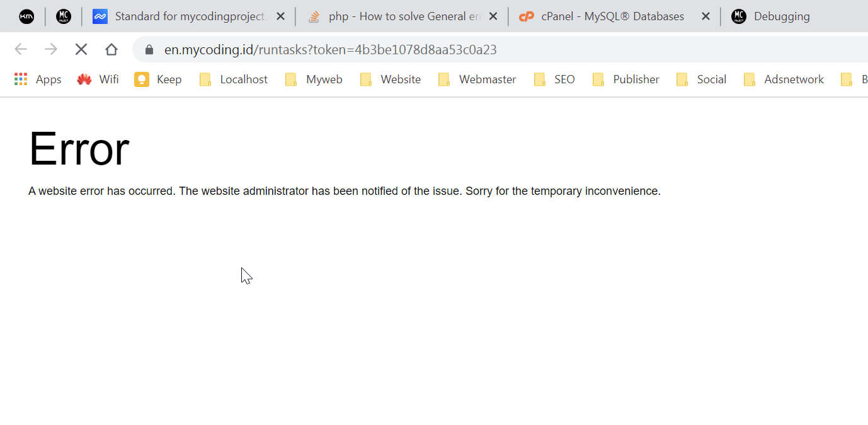Open the browser home page

pos(111,49)
